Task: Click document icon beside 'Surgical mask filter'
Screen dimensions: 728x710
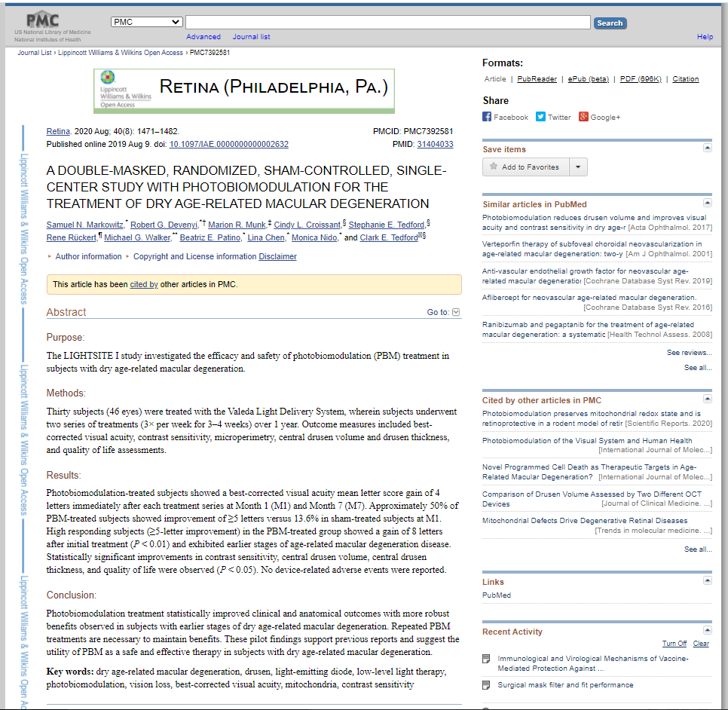Action: (x=486, y=685)
